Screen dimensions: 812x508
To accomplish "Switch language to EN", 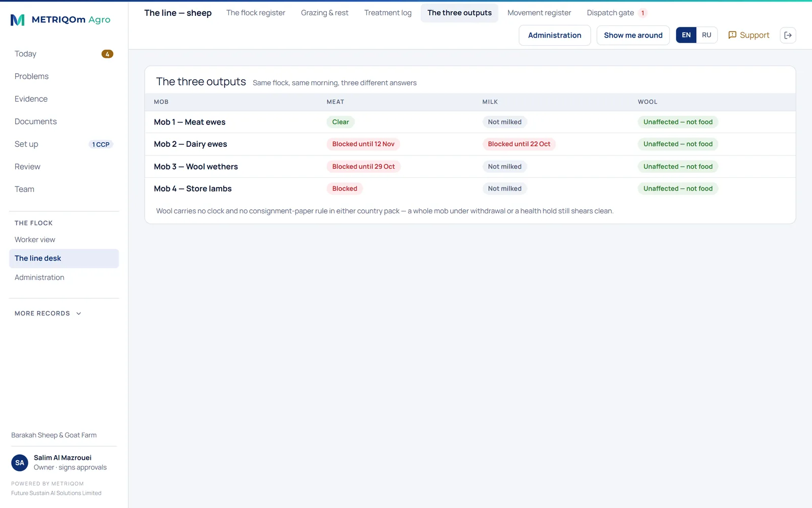I will tap(686, 35).
